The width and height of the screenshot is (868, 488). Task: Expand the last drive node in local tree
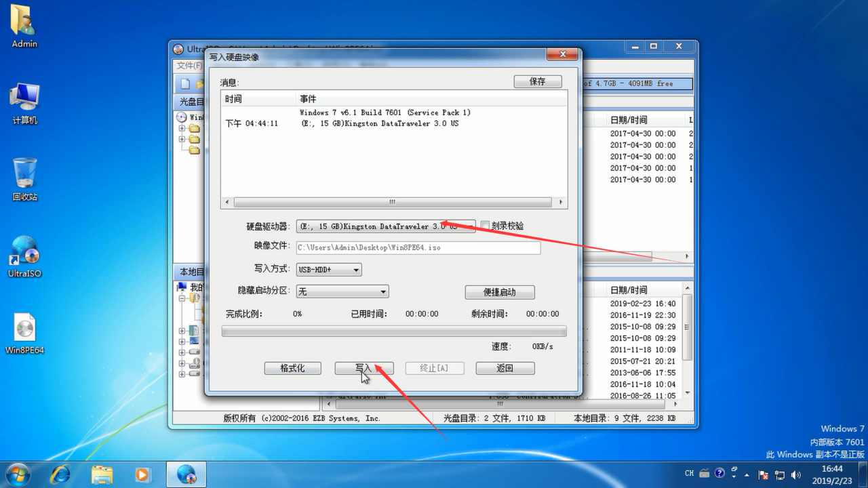(x=182, y=373)
